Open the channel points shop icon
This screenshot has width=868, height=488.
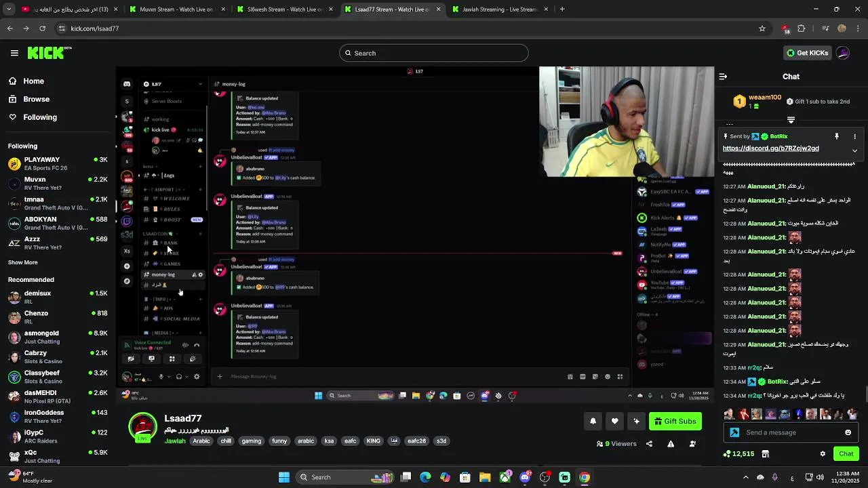765,453
